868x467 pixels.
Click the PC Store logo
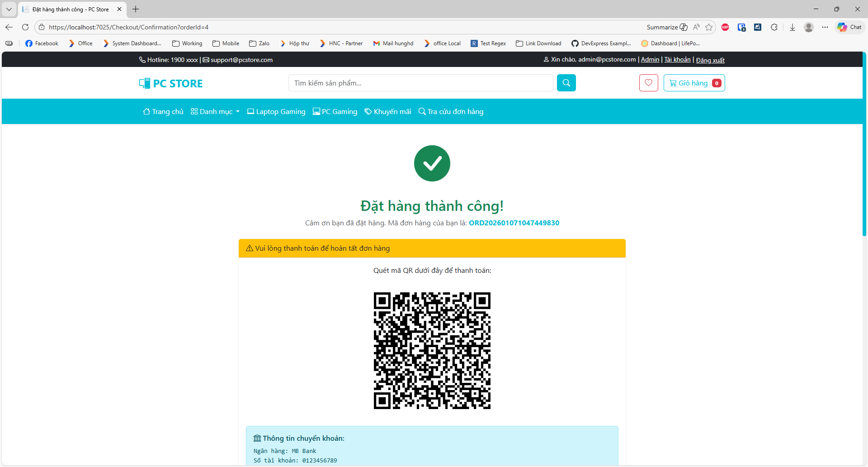click(170, 83)
